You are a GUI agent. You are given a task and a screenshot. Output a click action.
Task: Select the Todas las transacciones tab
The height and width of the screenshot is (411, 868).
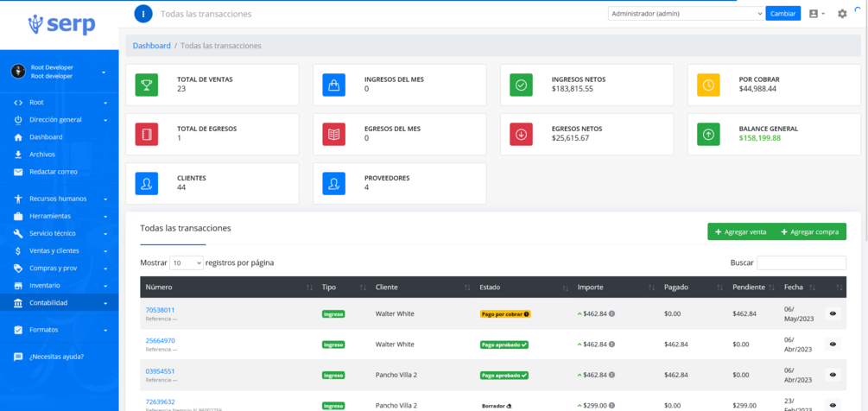(186, 228)
